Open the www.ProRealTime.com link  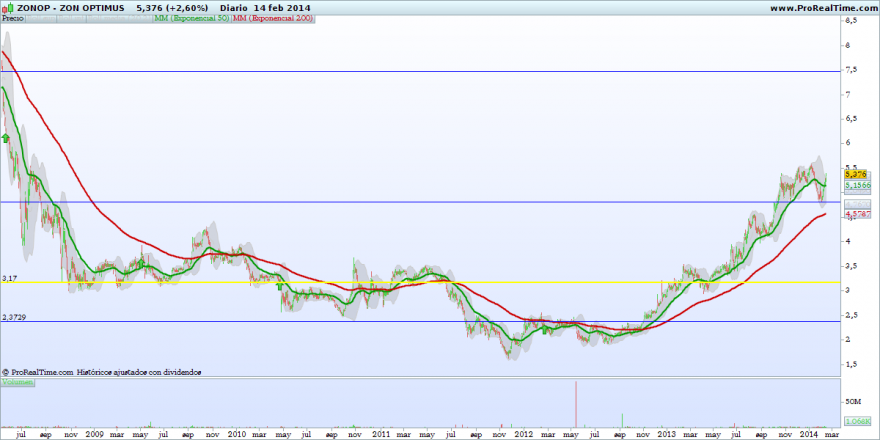tap(822, 8)
